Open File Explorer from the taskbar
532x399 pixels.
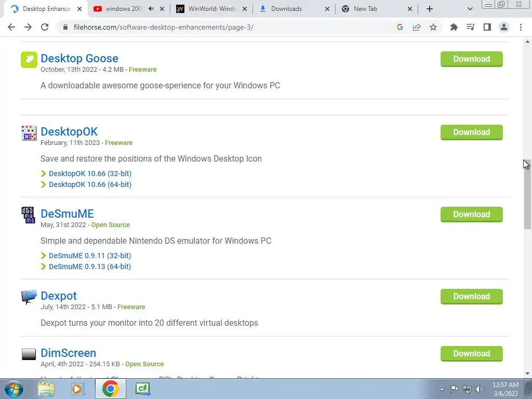coord(46,389)
